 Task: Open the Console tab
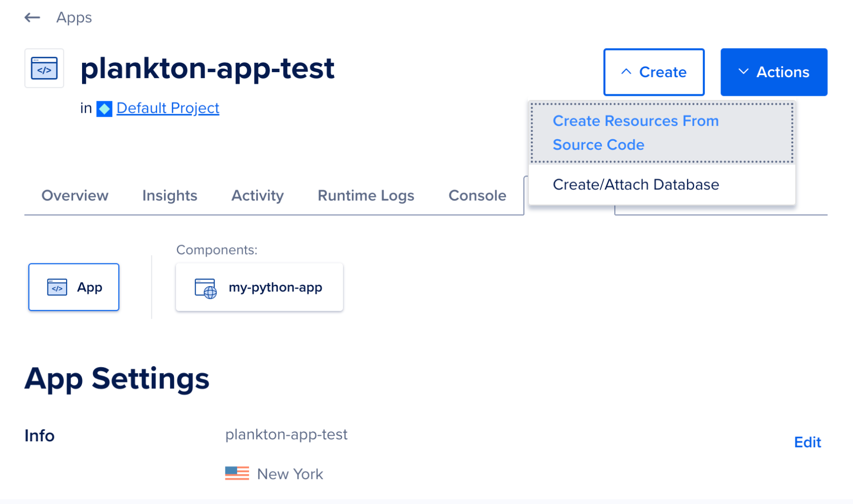476,196
